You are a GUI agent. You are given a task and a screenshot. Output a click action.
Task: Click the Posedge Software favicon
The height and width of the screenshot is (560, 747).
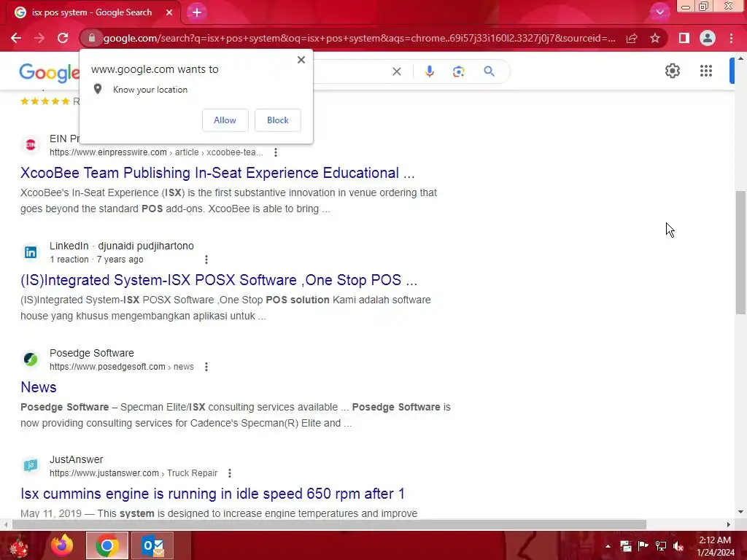tap(31, 359)
